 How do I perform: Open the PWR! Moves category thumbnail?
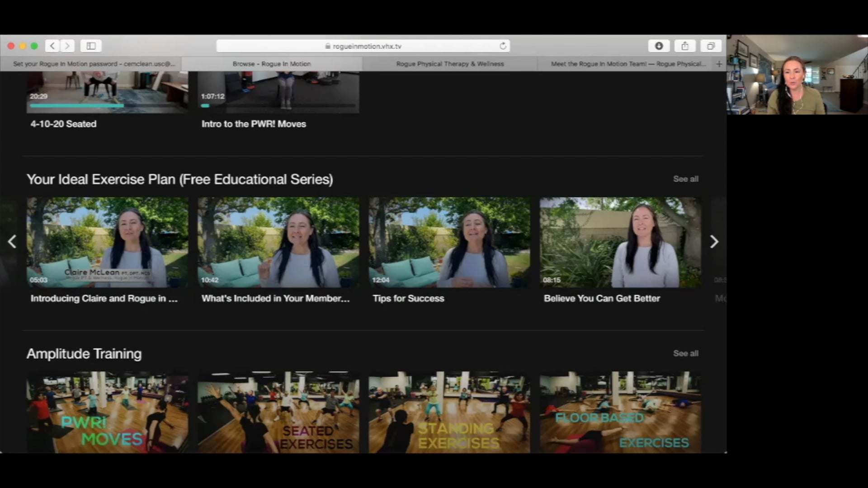[107, 412]
